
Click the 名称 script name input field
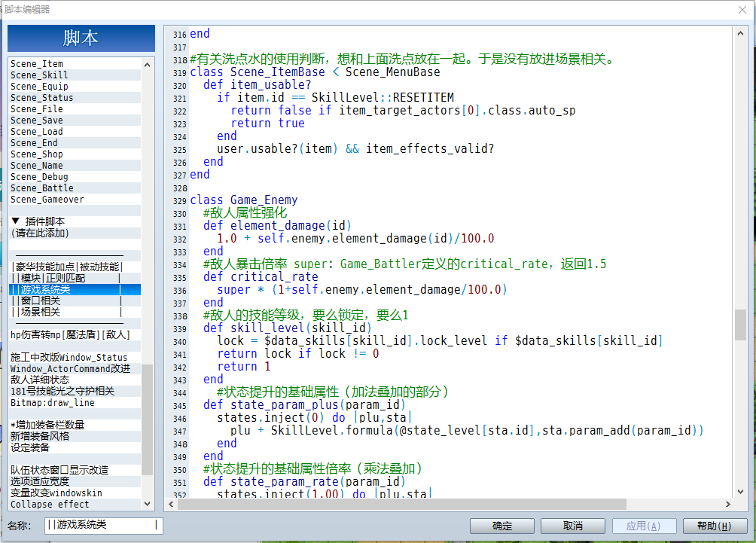click(103, 525)
